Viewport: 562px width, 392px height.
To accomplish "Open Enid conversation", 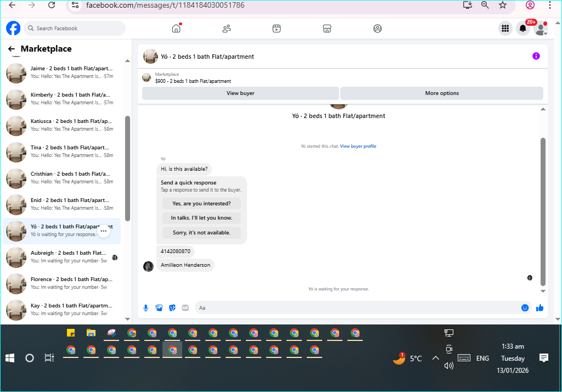I will tap(61, 205).
